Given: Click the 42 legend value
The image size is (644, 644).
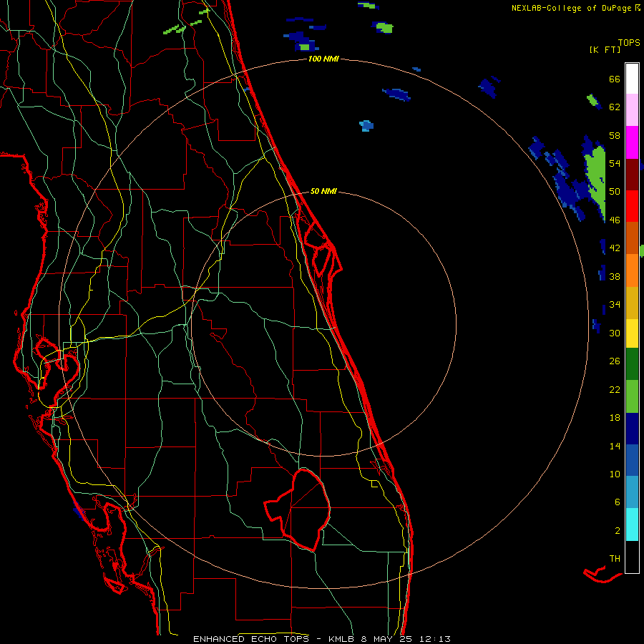Looking at the screenshot, I should coord(615,248).
